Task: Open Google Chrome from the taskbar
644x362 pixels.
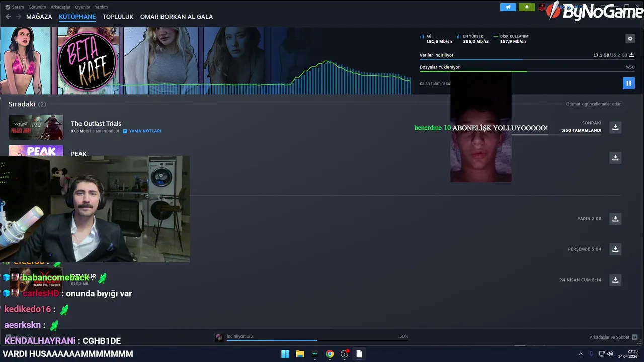Action: [330, 354]
